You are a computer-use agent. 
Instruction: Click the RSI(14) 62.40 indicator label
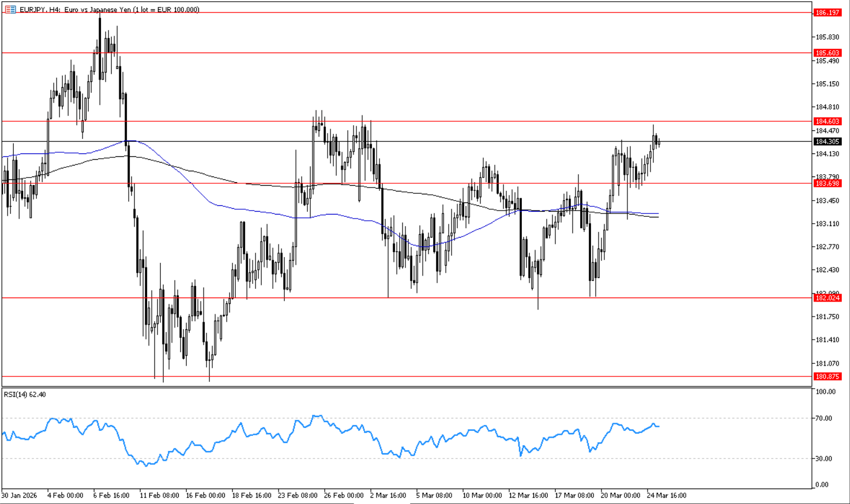click(25, 395)
